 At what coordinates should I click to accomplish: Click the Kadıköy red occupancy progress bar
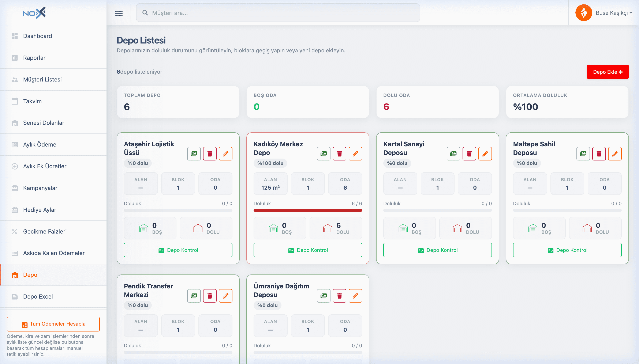click(x=308, y=210)
